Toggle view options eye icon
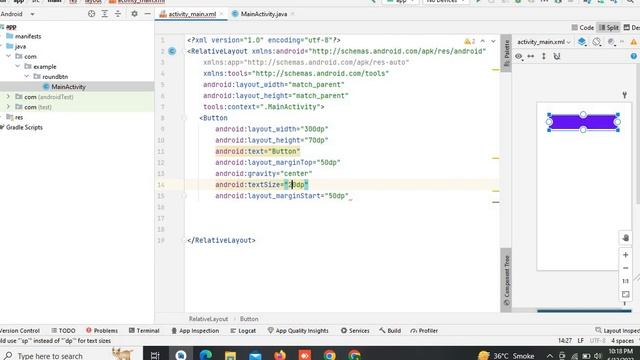640x360 pixels. pos(518,56)
